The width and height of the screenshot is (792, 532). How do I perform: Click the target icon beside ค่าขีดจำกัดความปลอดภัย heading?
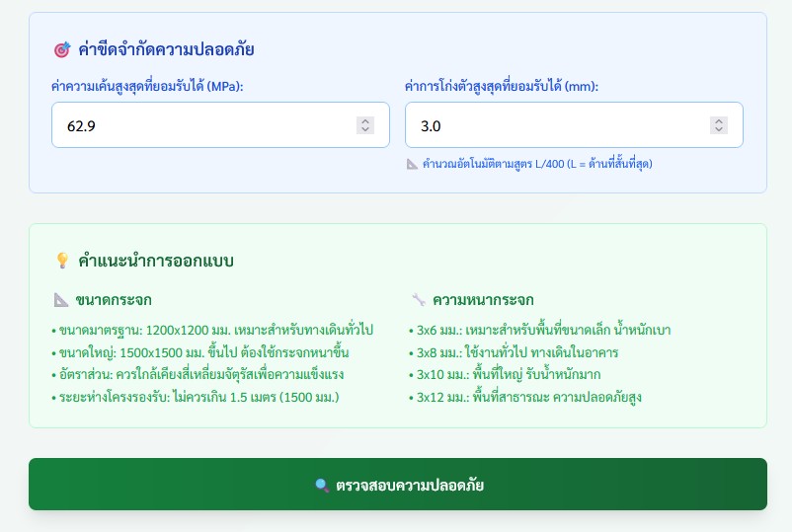pos(61,49)
